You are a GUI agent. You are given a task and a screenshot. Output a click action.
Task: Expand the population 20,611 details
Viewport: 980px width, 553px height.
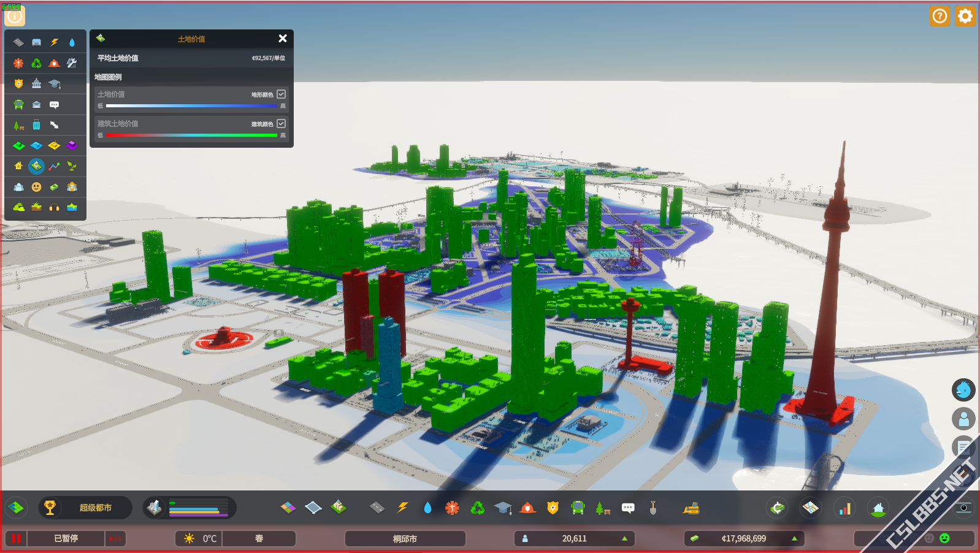coord(574,538)
